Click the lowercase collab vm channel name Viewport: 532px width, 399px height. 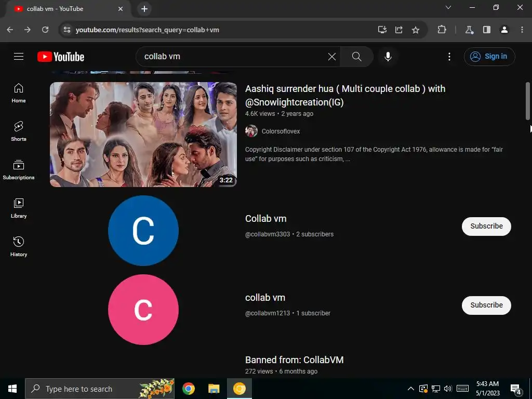click(265, 298)
